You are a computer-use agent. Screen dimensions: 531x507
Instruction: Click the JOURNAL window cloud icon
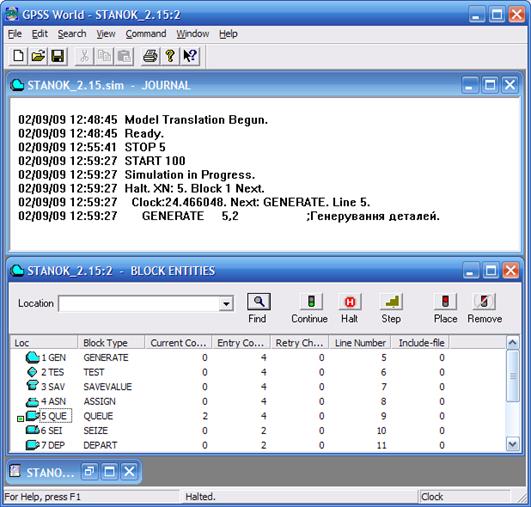17,85
